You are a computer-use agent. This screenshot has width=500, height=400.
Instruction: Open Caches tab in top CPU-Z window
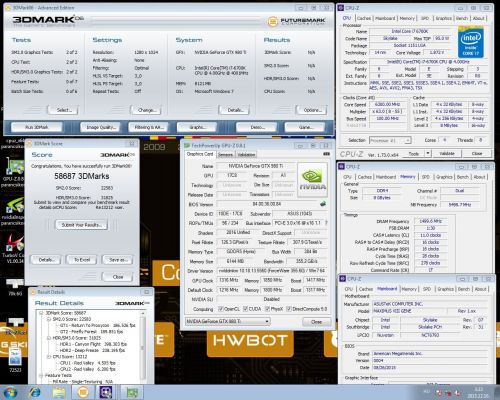364,18
